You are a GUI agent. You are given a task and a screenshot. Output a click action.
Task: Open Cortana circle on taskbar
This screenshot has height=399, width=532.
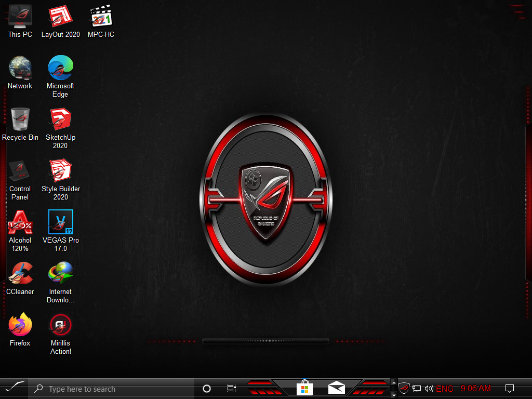click(x=207, y=389)
